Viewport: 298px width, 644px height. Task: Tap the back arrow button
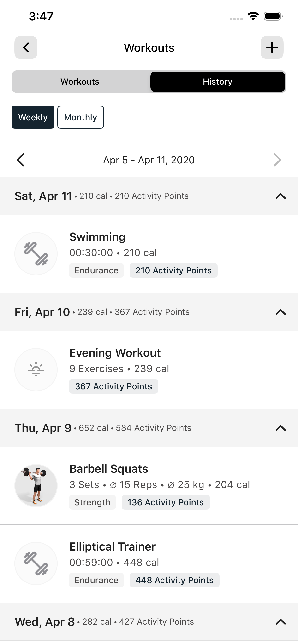coord(26,47)
